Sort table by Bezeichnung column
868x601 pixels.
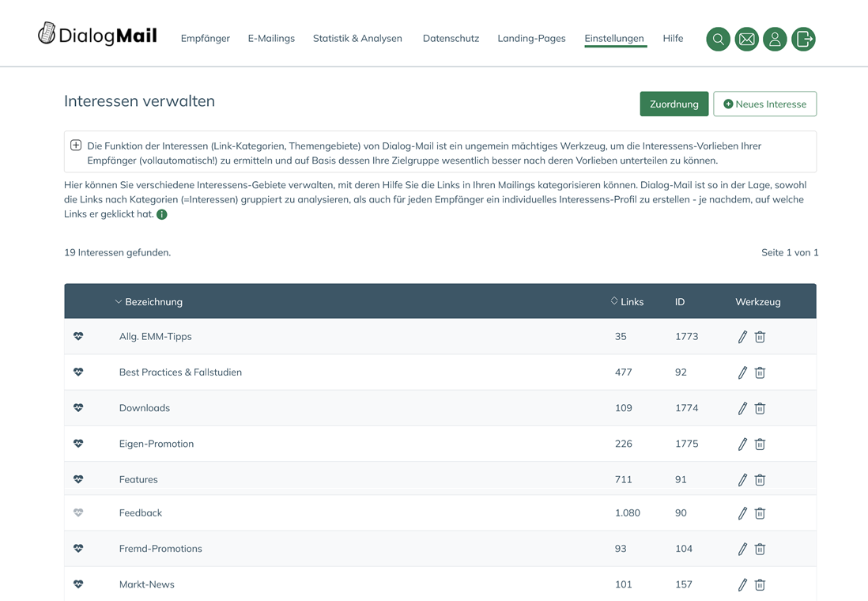(153, 302)
